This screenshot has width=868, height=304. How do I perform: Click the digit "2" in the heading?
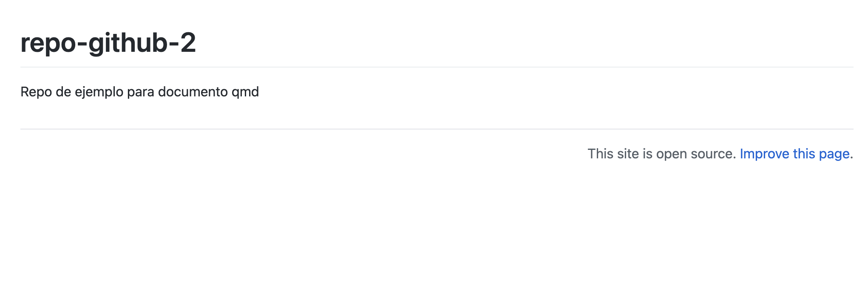pos(188,43)
